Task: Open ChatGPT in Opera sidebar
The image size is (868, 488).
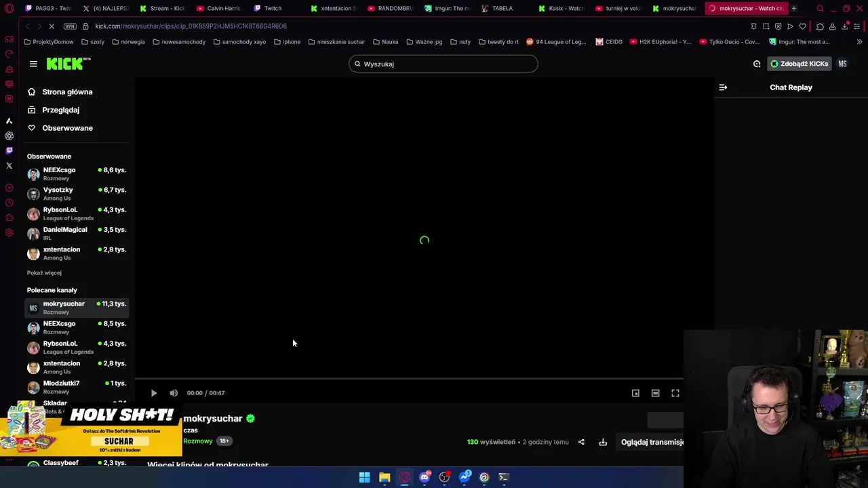Action: click(x=9, y=136)
